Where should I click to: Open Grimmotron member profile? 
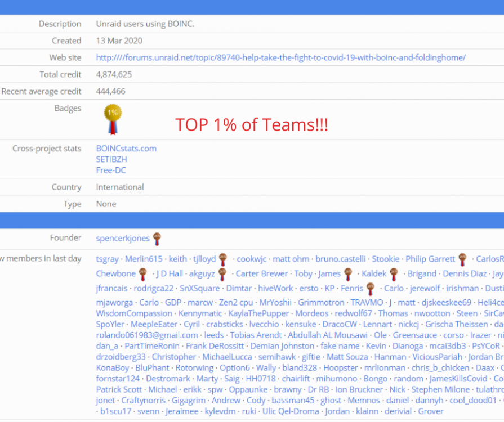pyautogui.click(x=321, y=303)
